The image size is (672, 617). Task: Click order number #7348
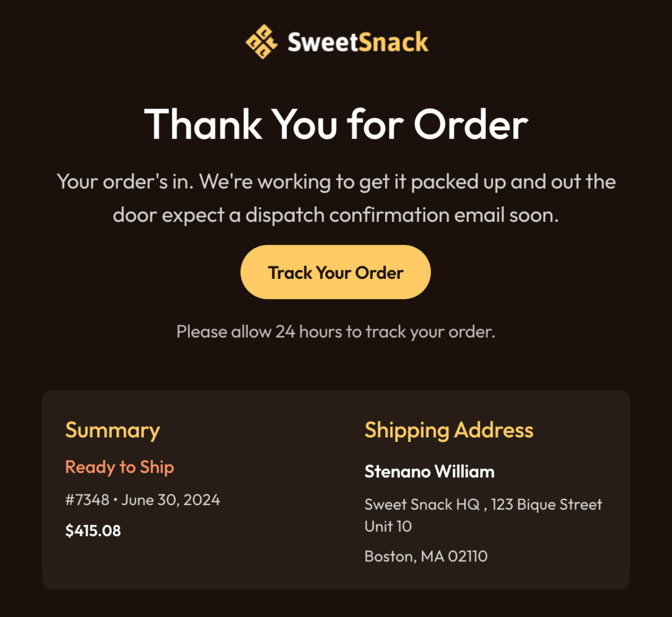(x=87, y=500)
